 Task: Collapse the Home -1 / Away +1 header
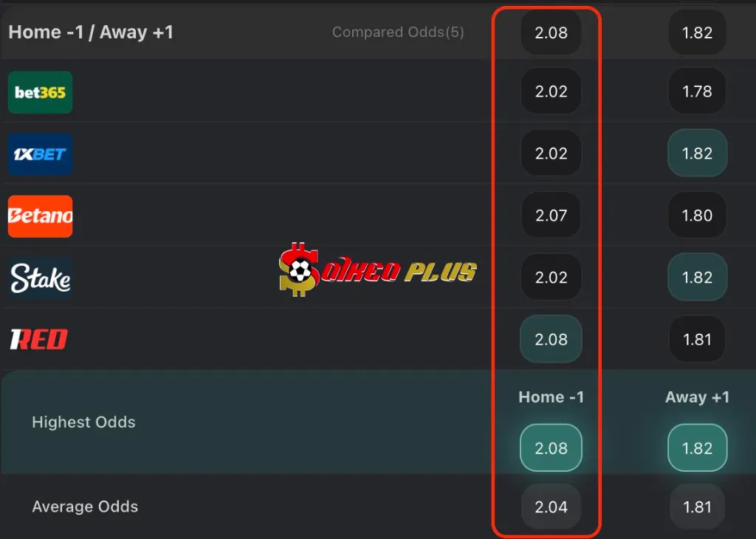point(91,32)
